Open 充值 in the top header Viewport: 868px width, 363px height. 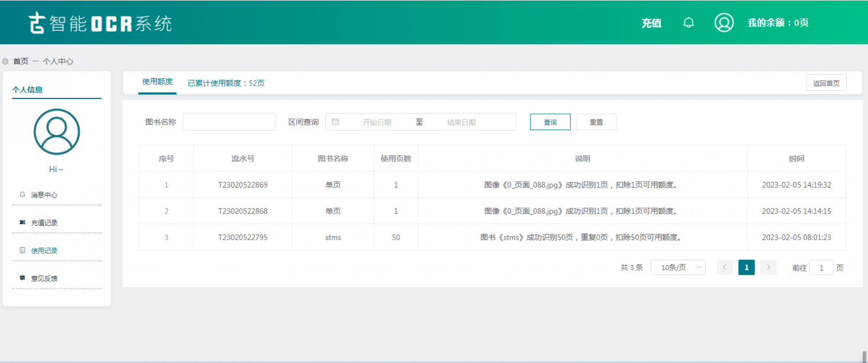(x=652, y=23)
